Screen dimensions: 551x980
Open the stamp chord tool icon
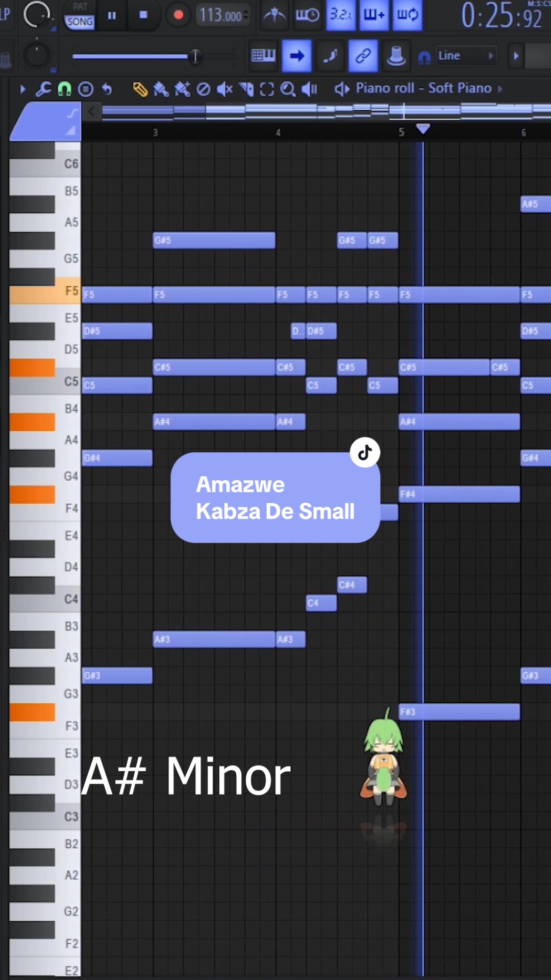(x=86, y=89)
